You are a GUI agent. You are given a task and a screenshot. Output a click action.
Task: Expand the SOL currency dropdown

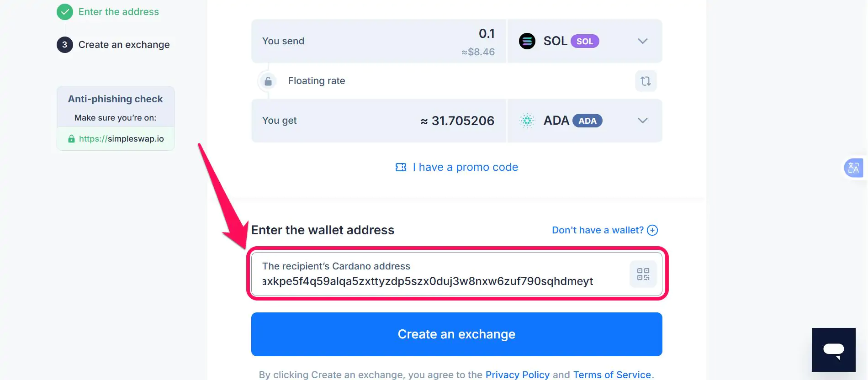click(642, 41)
